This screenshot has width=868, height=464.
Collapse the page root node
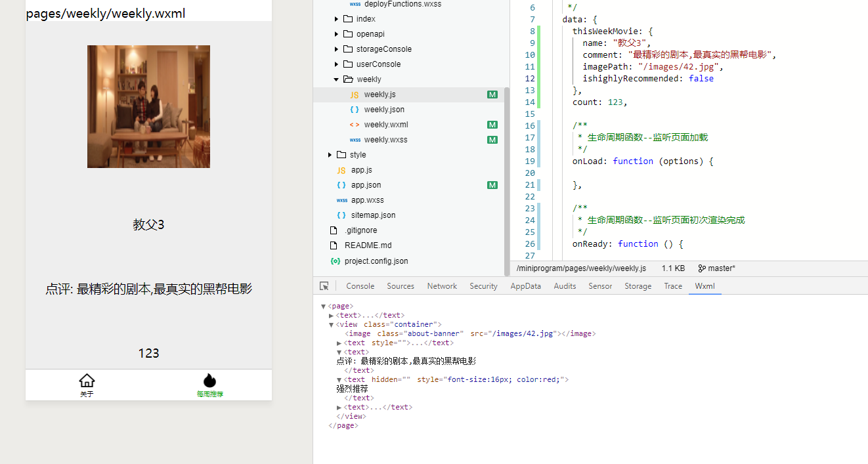[323, 306]
